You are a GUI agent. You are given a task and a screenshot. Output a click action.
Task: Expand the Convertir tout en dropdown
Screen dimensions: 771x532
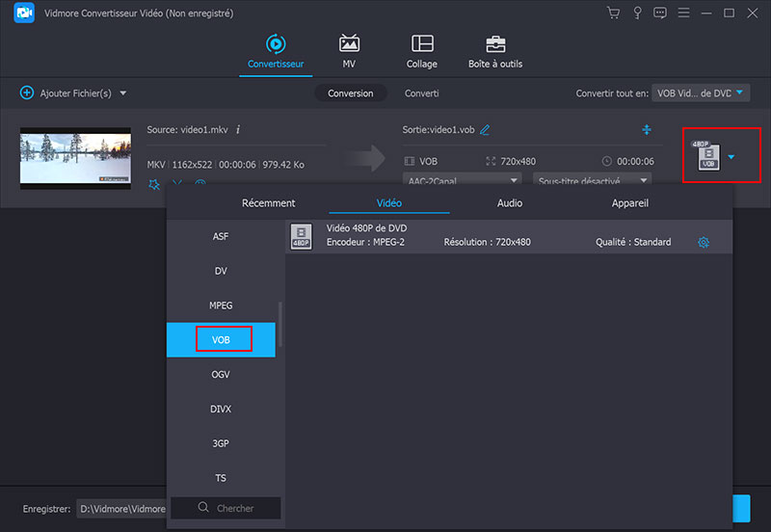tap(701, 93)
